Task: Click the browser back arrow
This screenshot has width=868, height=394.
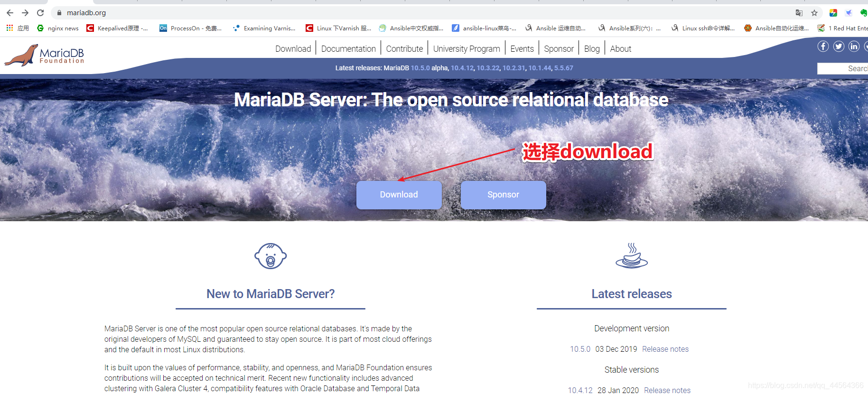Action: click(10, 13)
